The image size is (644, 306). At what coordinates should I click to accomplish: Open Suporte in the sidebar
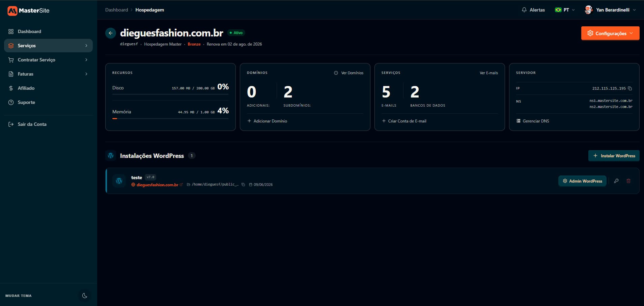48,102
